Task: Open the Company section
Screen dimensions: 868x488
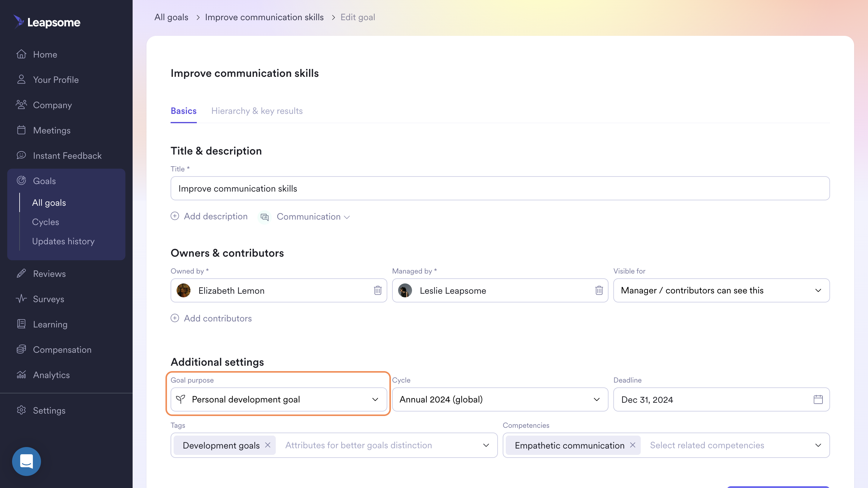Action: (x=52, y=105)
